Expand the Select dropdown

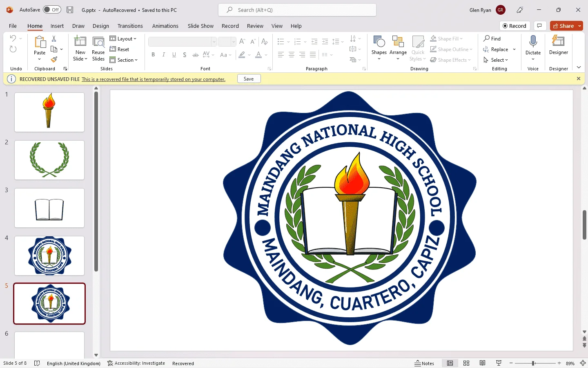coord(496,60)
